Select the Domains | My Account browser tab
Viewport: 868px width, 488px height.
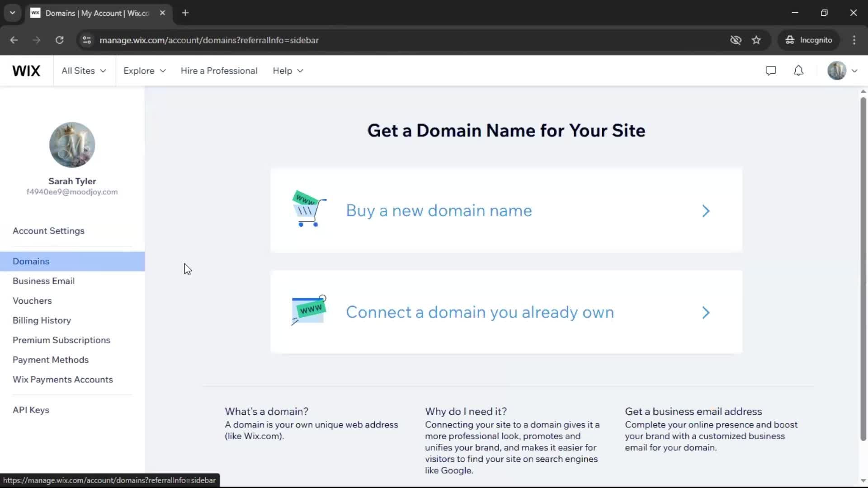click(x=97, y=13)
